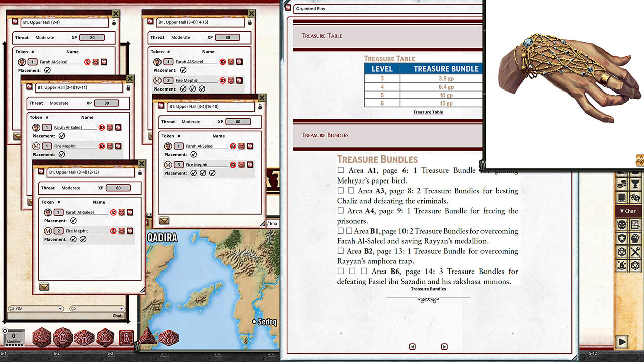Viewport: 644px width, 362px height.
Task: Open the fist sidebar icon
Action: [x=635, y=237]
